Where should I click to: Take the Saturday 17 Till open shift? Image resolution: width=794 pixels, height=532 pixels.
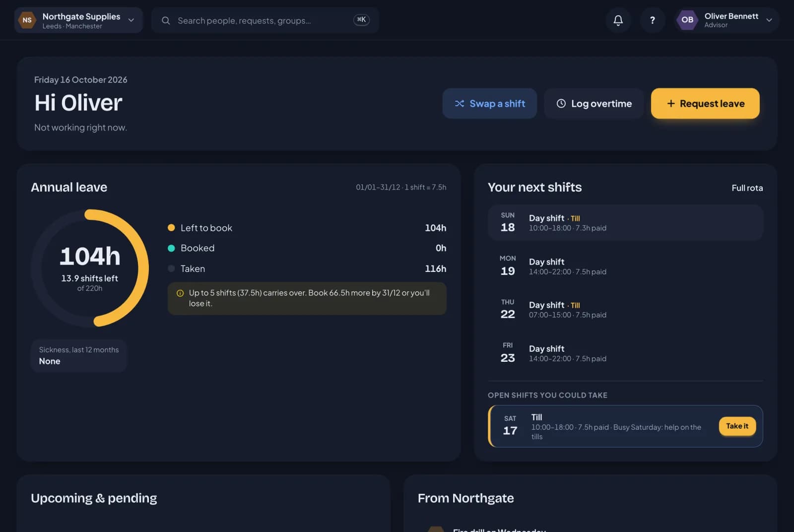point(737,426)
